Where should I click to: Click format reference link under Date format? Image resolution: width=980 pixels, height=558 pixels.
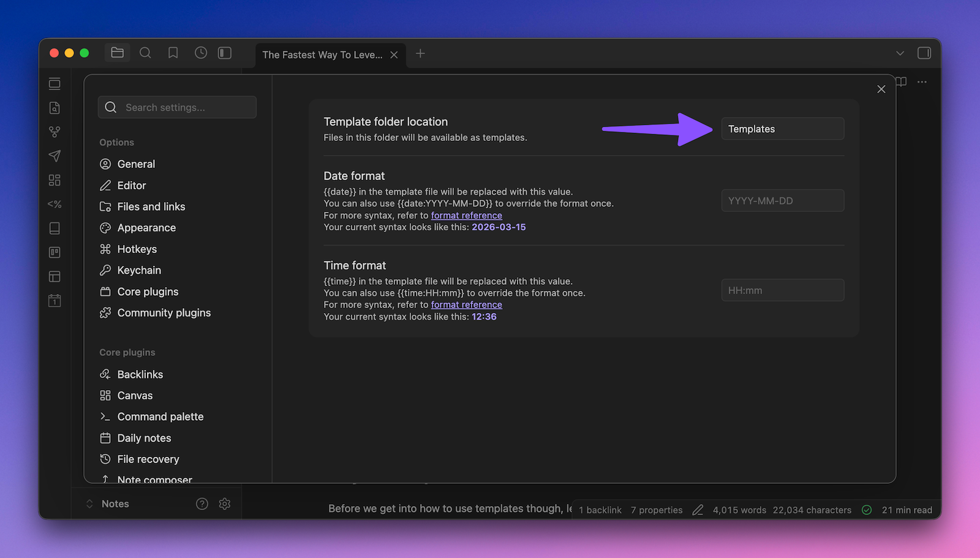466,216
